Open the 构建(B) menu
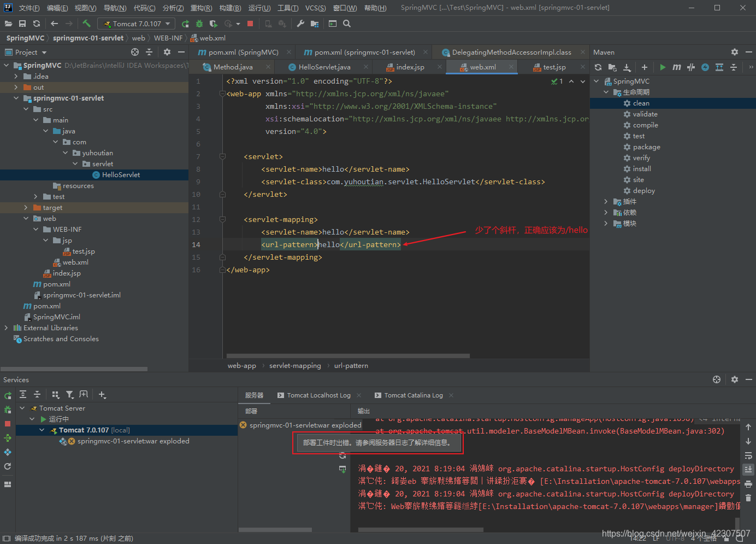Image resolution: width=756 pixels, height=544 pixels. click(x=230, y=8)
